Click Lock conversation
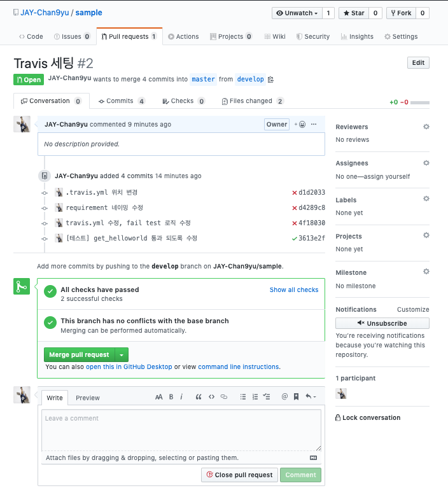The width and height of the screenshot is (448, 495). point(368,417)
